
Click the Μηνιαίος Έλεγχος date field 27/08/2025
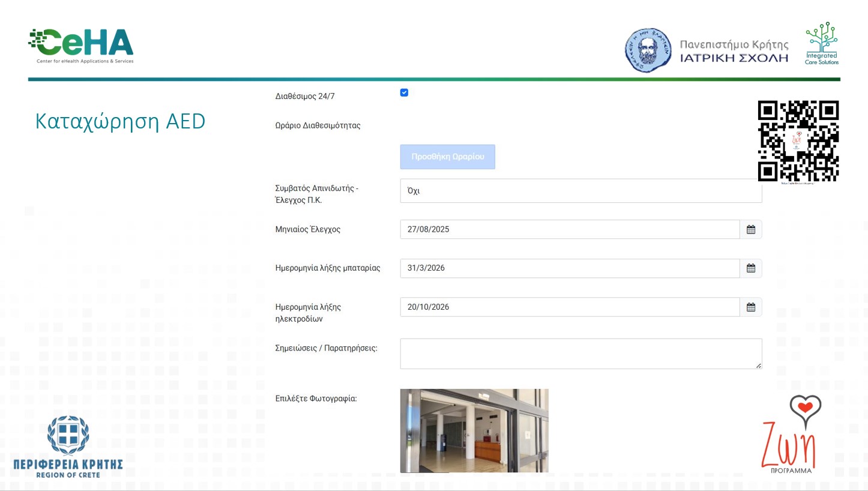(x=569, y=229)
